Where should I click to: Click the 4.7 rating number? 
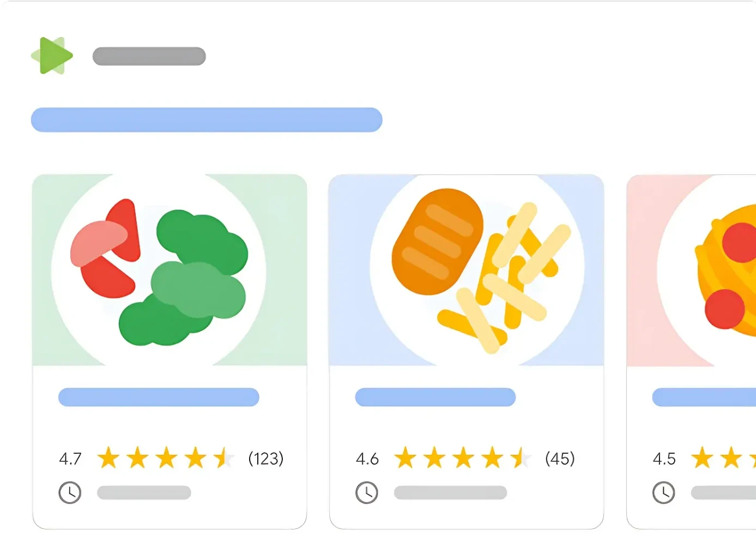pos(70,459)
